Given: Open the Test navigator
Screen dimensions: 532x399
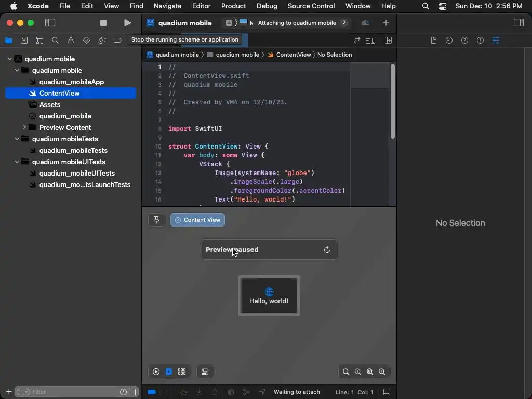Looking at the screenshot, I should coord(87,41).
